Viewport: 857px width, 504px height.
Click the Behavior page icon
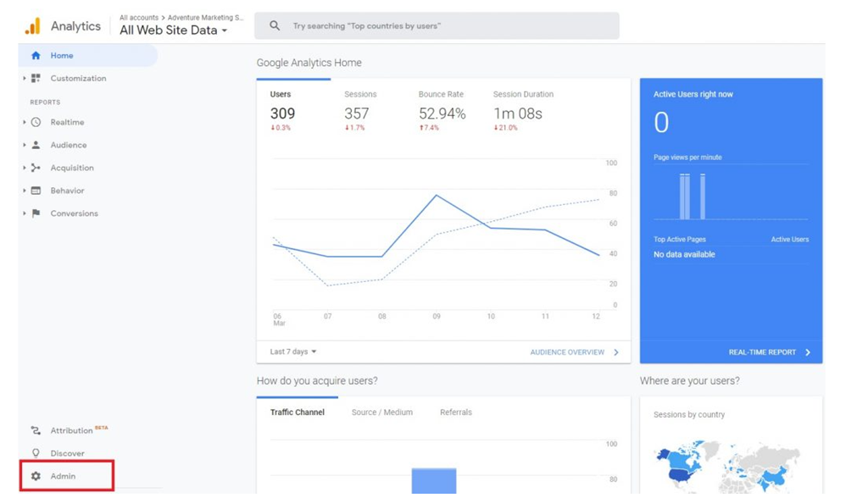[36, 191]
